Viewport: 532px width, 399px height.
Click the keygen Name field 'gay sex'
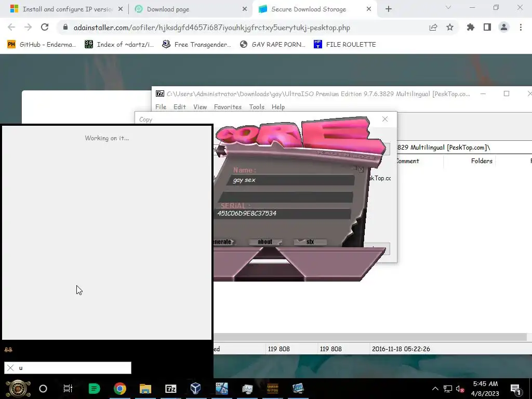tap(291, 180)
